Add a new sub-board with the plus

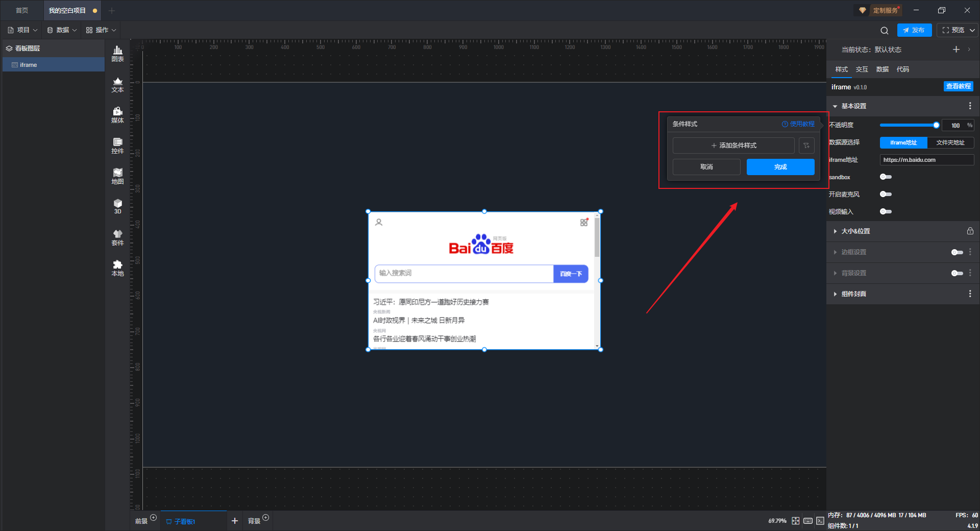coord(235,521)
